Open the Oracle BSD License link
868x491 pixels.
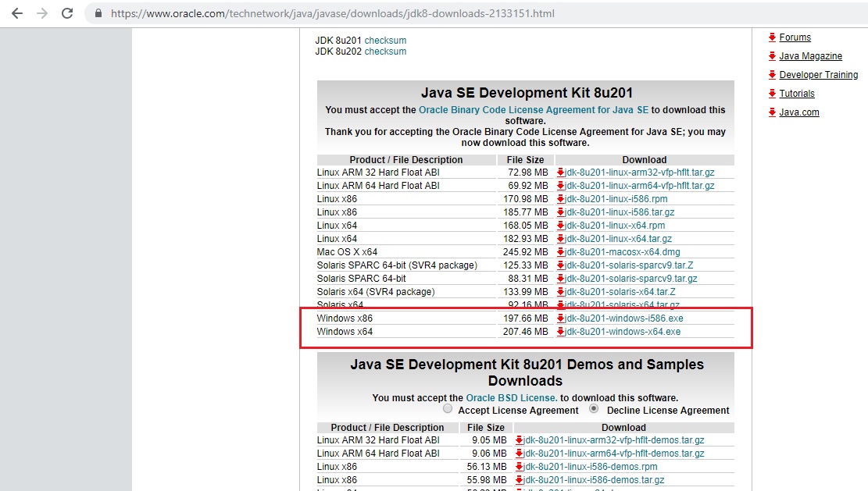512,397
